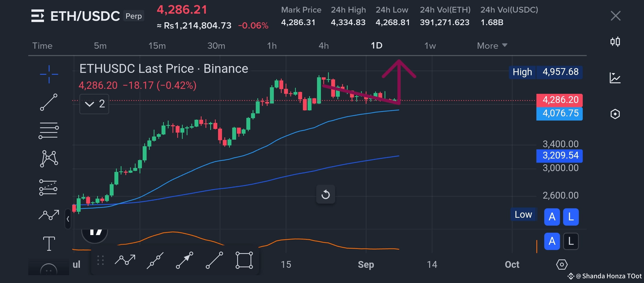Viewport: 644px width, 283px height.
Task: Switch to the 4h timeframe tab
Action: pos(324,46)
